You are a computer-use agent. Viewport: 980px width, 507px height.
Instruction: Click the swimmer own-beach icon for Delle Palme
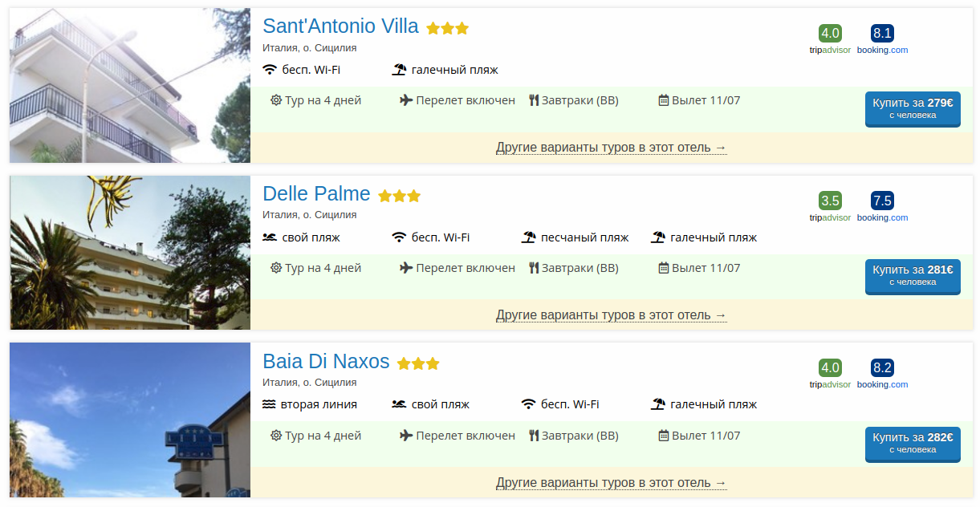270,237
